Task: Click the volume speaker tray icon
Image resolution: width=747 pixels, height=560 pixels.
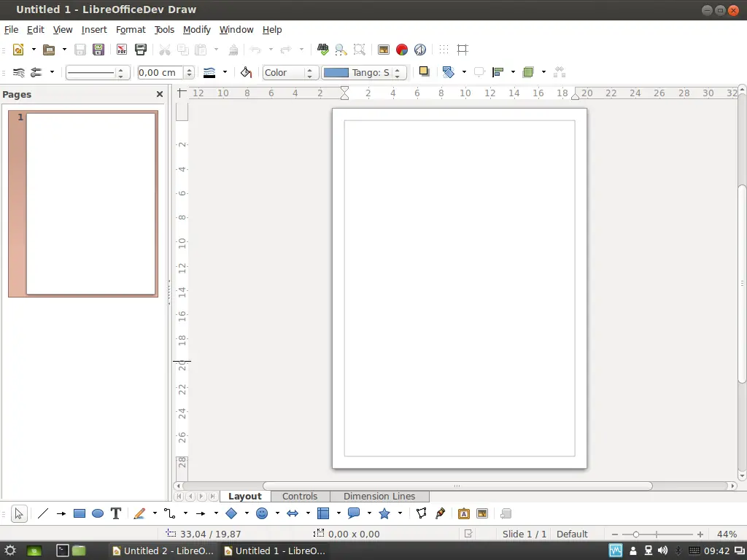Action: (x=662, y=551)
